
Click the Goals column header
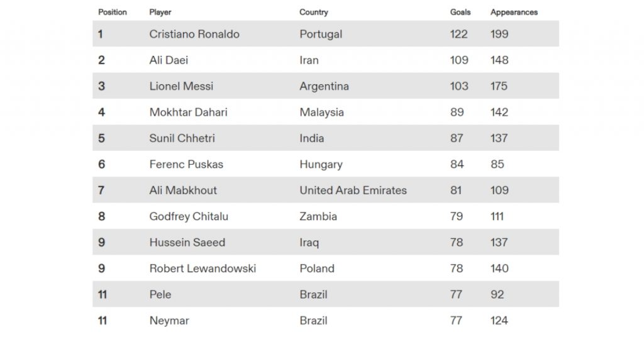point(460,13)
